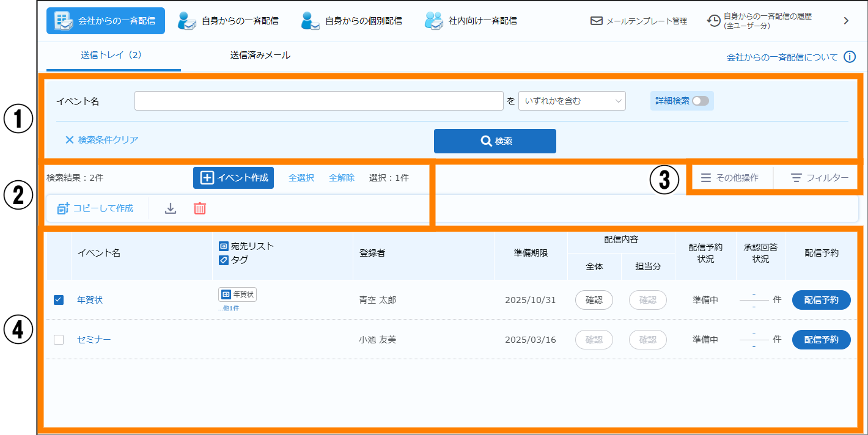
Task: Click the イベント名 search input field
Action: [x=318, y=101]
